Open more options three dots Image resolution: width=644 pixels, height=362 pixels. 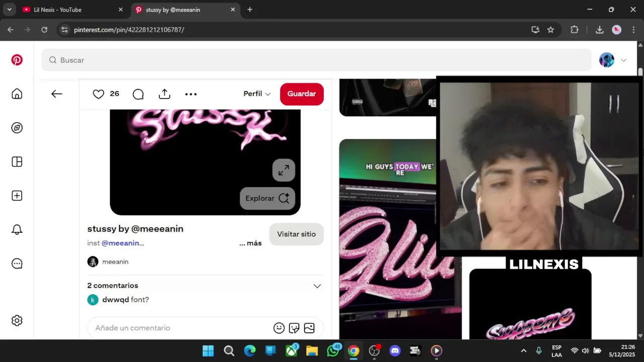point(191,94)
